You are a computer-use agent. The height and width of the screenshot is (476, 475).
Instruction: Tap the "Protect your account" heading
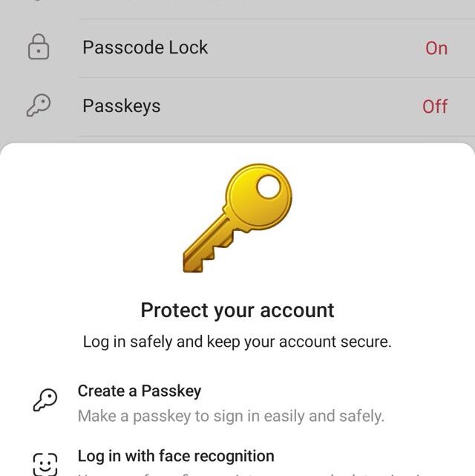pyautogui.click(x=237, y=310)
